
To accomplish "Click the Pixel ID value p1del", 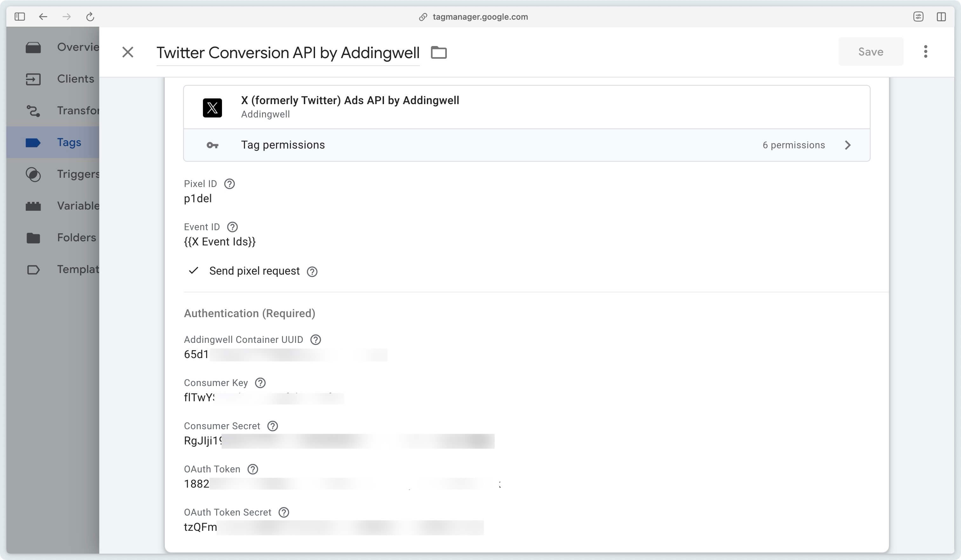I will (x=198, y=199).
